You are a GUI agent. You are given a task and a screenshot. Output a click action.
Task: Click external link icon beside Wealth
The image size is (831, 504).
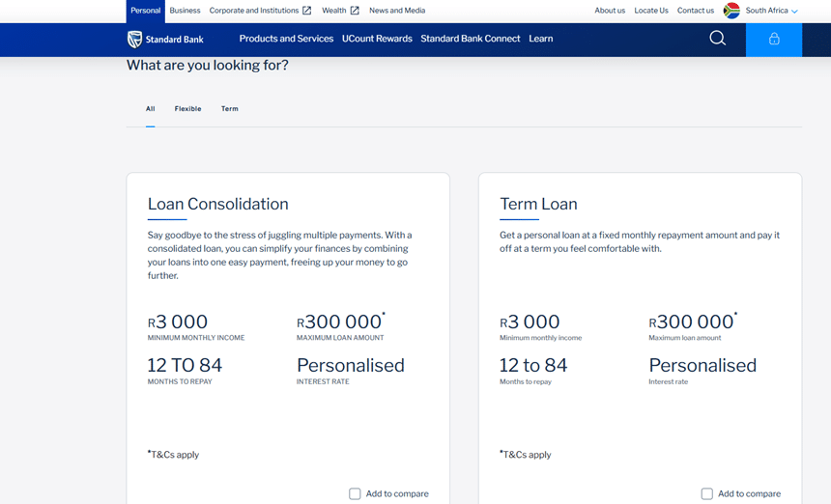click(355, 11)
